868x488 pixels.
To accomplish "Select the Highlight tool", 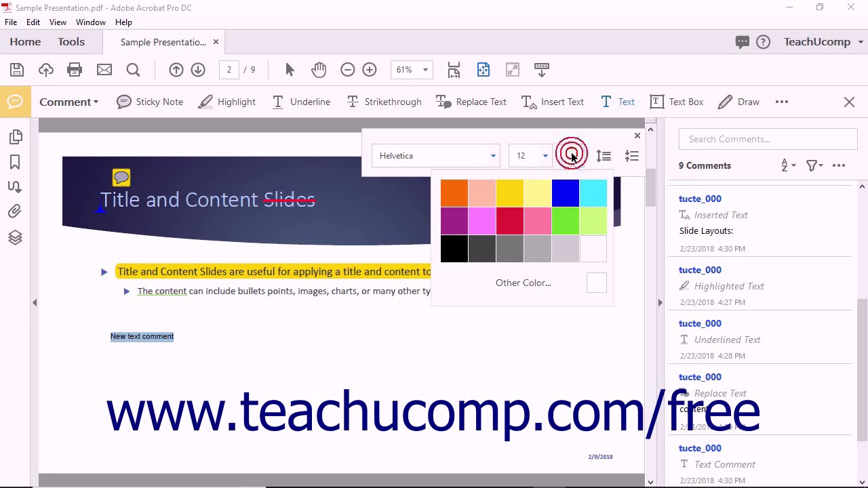I will 227,102.
